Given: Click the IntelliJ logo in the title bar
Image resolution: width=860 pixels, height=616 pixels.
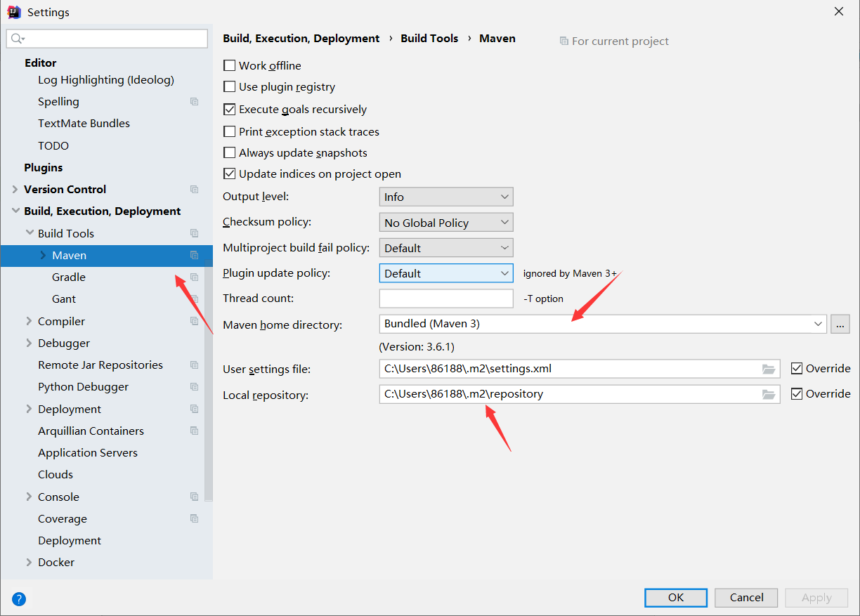Looking at the screenshot, I should pyautogui.click(x=14, y=12).
